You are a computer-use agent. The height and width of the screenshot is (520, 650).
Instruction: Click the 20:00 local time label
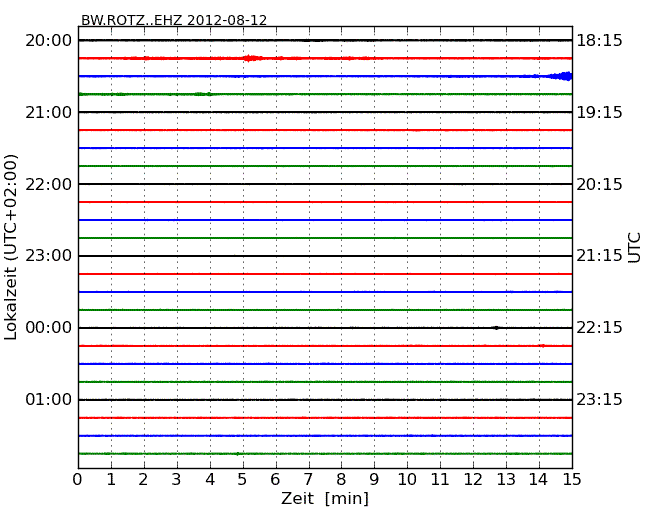[49, 41]
